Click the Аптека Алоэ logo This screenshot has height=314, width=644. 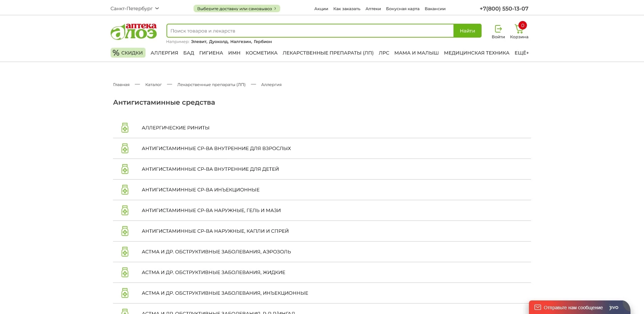tap(134, 32)
